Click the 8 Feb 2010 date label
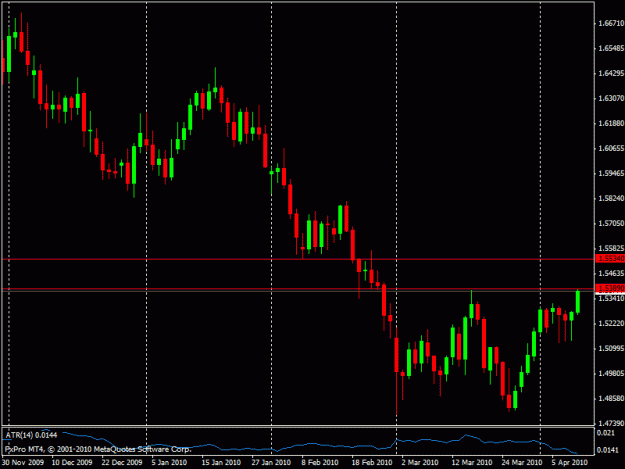The image size is (625, 469). 320,463
